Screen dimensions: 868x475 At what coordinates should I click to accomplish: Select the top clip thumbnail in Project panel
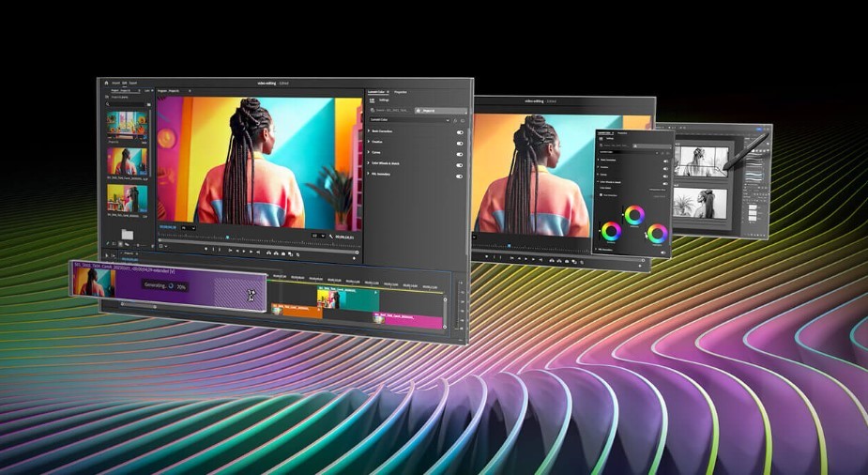[x=127, y=124]
